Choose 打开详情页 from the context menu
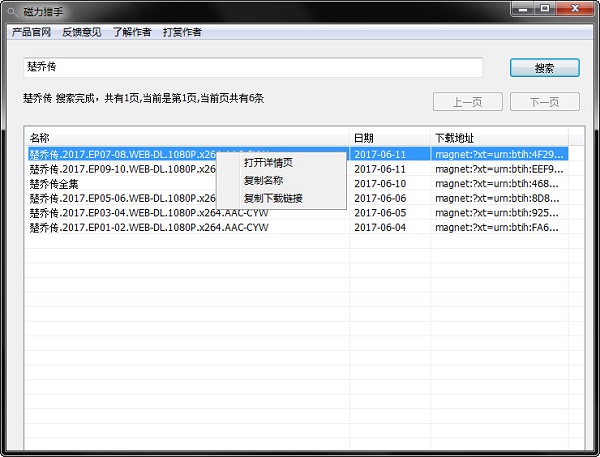This screenshot has width=600, height=457. (x=268, y=163)
